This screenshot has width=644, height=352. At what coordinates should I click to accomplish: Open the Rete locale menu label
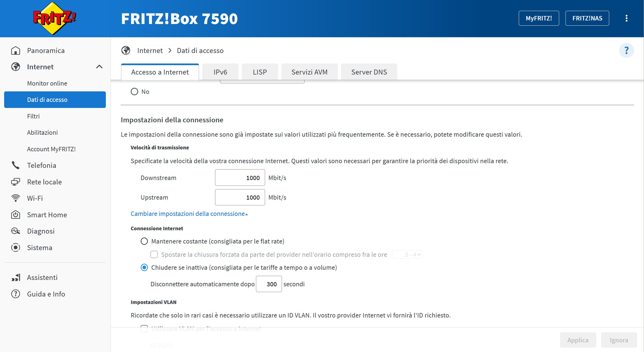pos(44,182)
